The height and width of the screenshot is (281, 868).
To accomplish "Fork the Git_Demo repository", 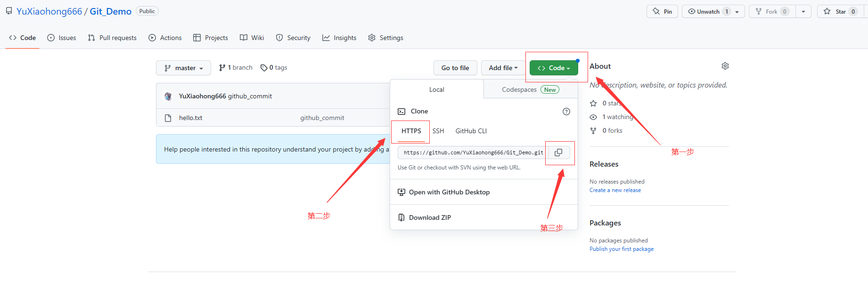I will [772, 12].
